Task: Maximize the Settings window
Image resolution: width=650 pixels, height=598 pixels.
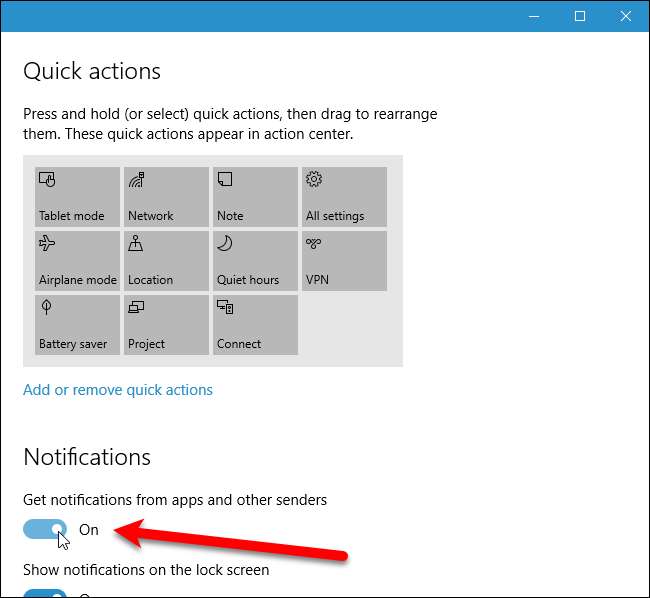Action: (x=580, y=16)
